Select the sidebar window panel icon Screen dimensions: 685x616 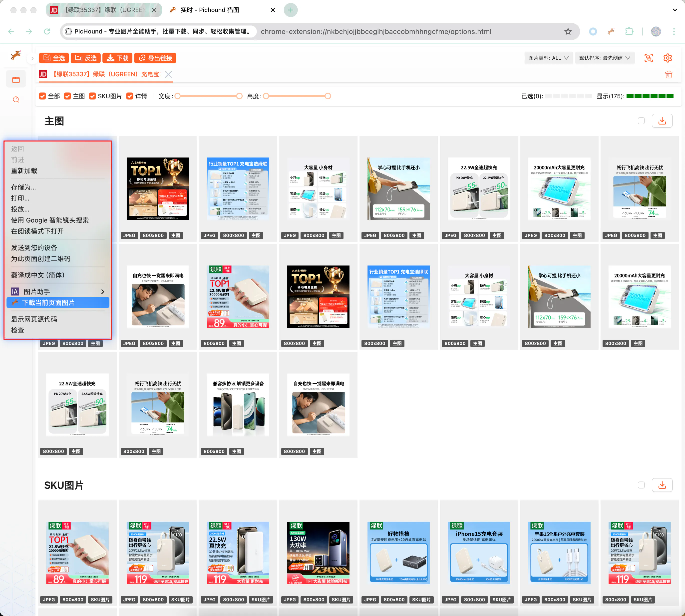coord(16,80)
